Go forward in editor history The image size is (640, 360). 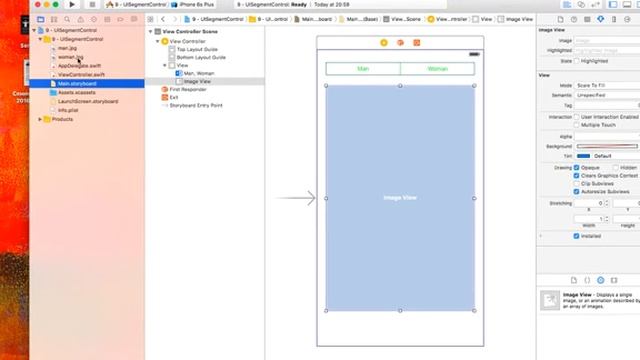pyautogui.click(x=175, y=19)
